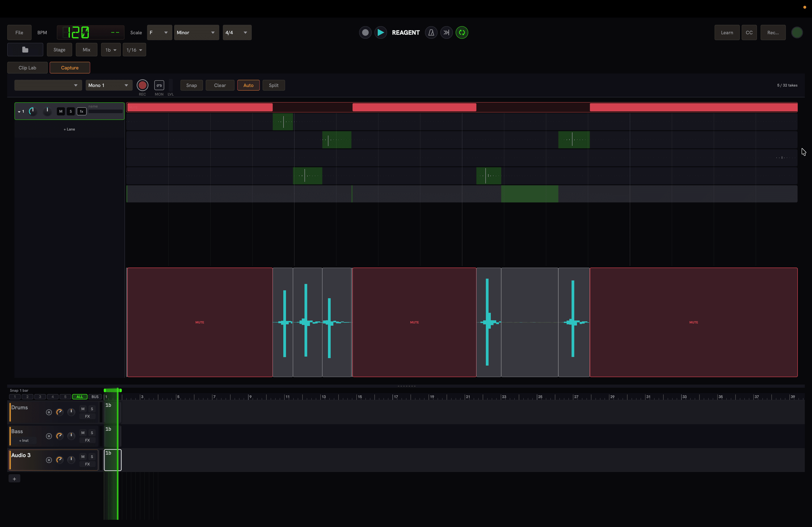The height and width of the screenshot is (527, 812).
Task: Collapse lane 1 with its arrow
Action: pos(19,112)
